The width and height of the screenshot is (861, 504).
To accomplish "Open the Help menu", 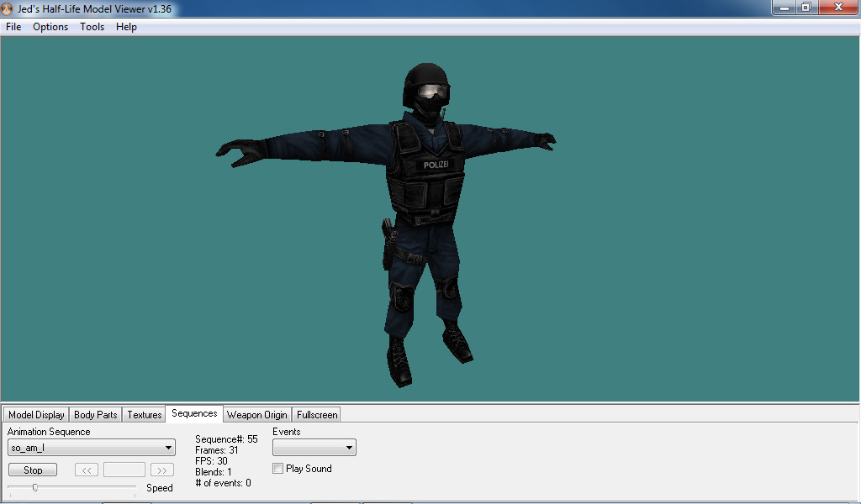I will [126, 26].
